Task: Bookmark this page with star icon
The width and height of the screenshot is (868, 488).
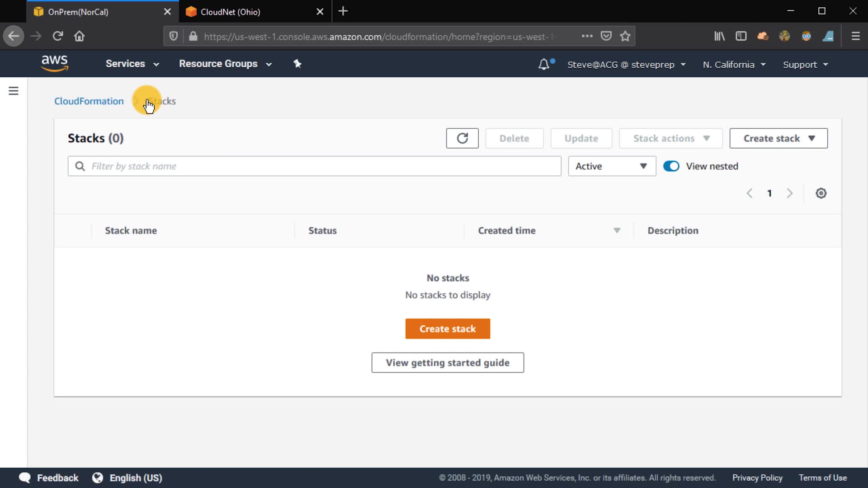Action: [625, 36]
